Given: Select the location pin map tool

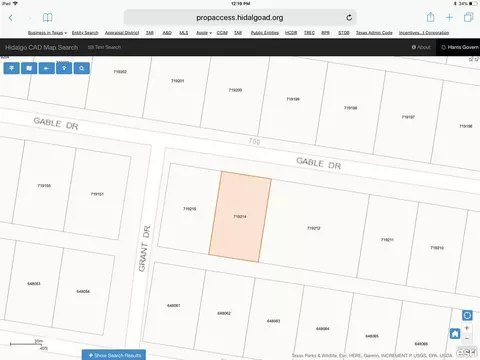Looking at the screenshot, I should click(x=64, y=68).
